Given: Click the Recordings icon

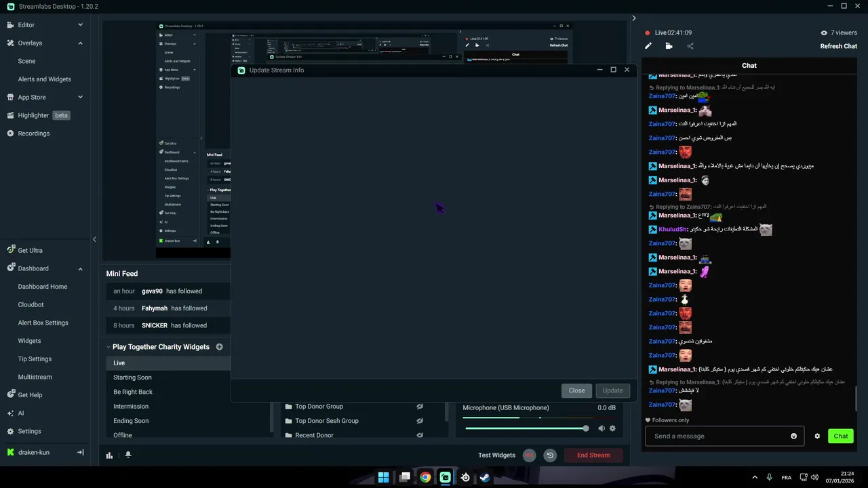Looking at the screenshot, I should click(10, 134).
